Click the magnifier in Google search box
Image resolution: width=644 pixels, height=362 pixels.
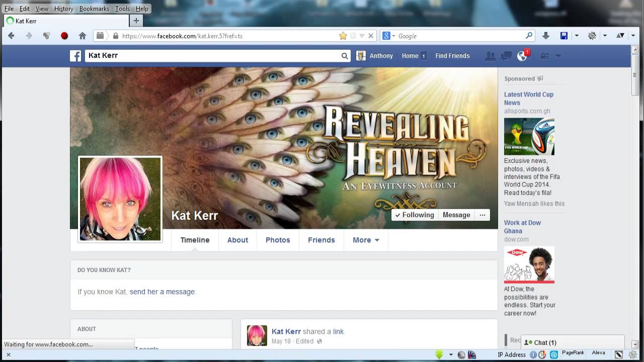coord(529,36)
